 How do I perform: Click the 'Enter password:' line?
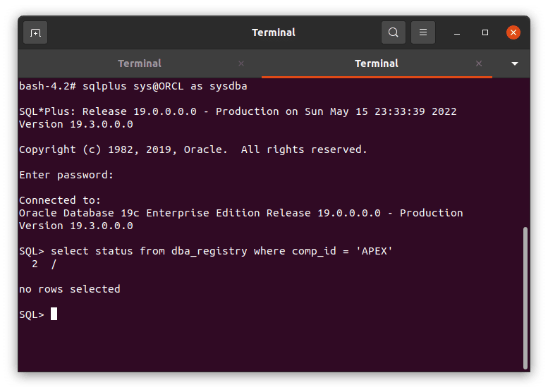[66, 175]
